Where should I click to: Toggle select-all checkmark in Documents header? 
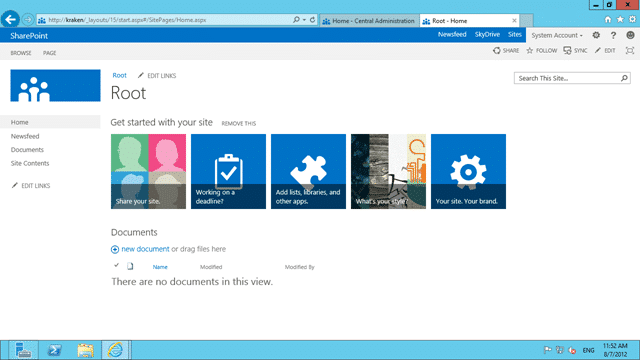(x=116, y=266)
